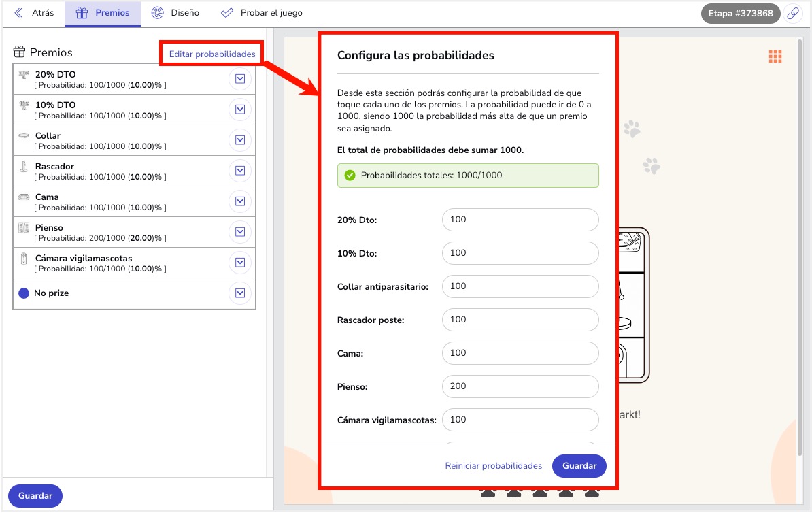This screenshot has height=513, width=812.
Task: Switch to the Diseño tab
Action: (175, 14)
